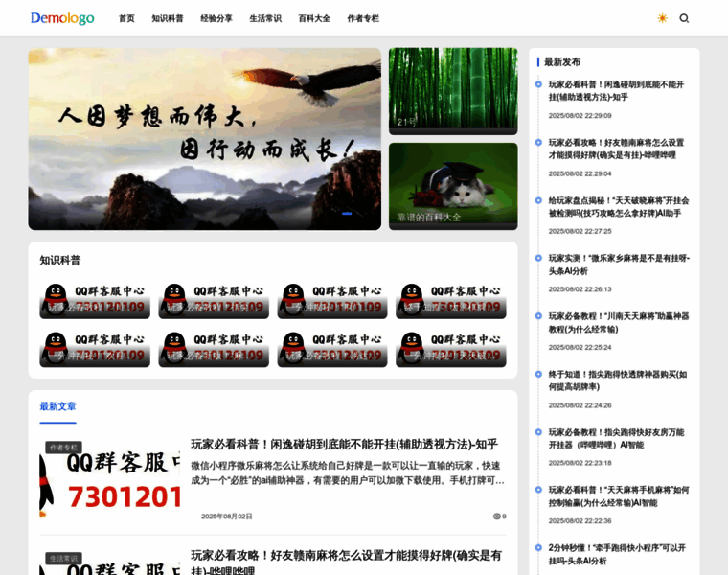Open the 知识科普 navigation menu item
Screen dimensions: 728x575
[168, 18]
